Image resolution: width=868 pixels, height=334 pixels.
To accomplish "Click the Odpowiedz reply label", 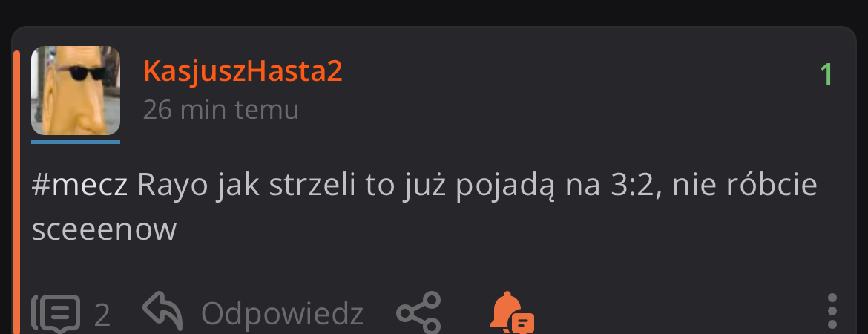I will pos(282,313).
